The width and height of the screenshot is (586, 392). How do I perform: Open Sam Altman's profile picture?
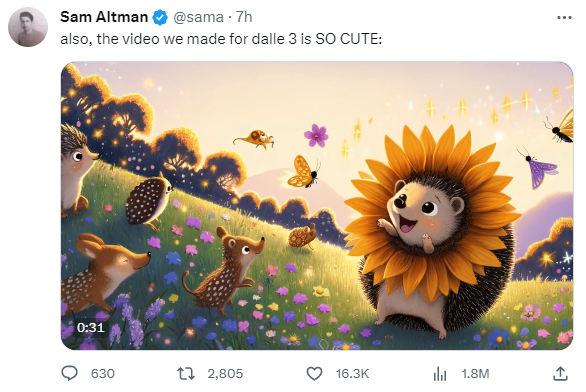(28, 27)
